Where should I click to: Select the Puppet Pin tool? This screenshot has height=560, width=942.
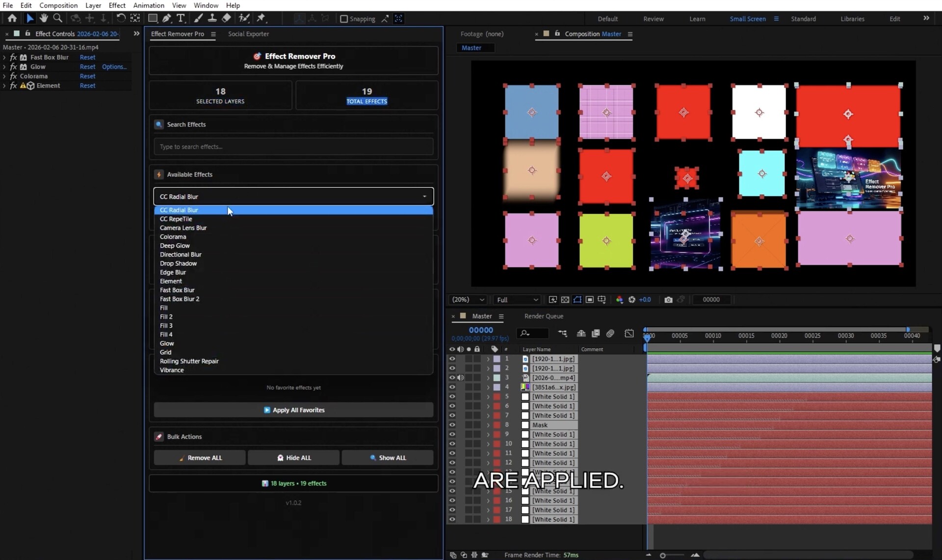coord(261,18)
